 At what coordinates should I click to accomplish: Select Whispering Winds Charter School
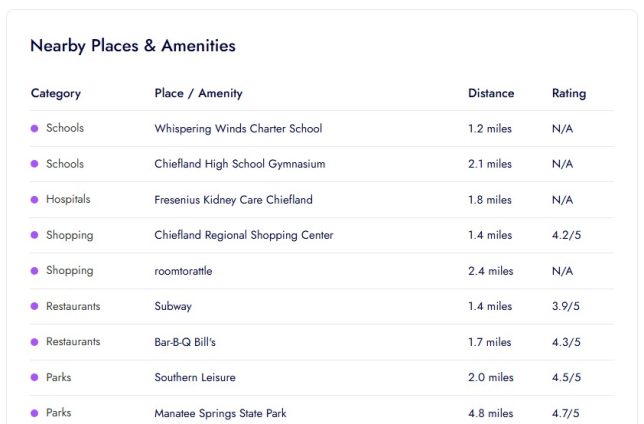tap(238, 129)
